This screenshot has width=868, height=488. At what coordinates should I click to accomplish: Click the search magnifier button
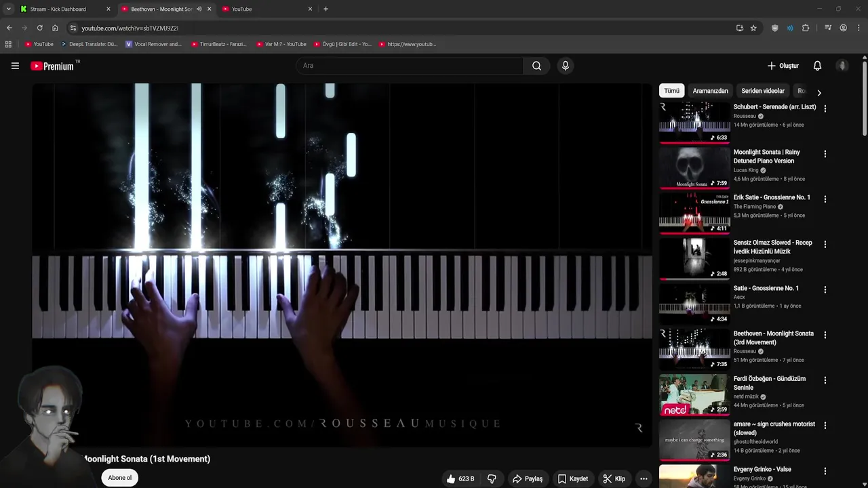pyautogui.click(x=536, y=66)
